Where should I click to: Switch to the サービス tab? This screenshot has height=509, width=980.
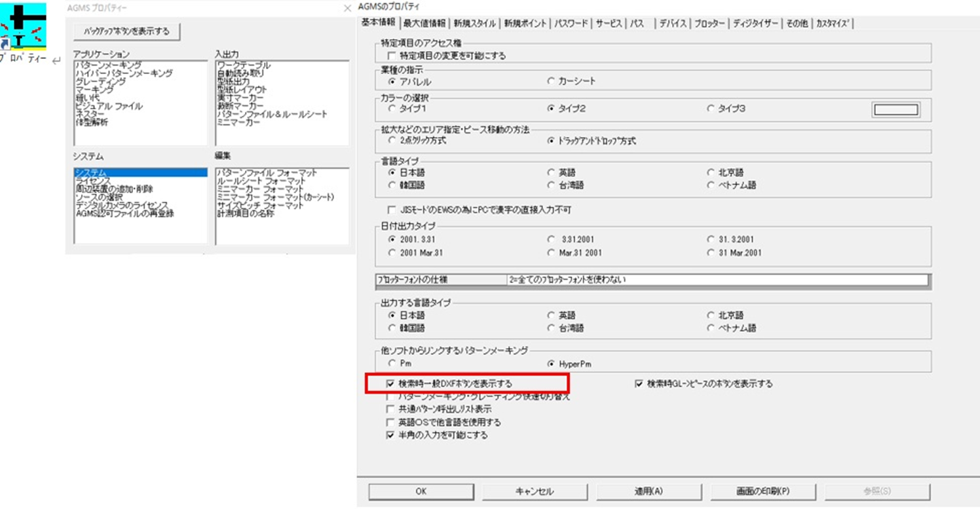(x=609, y=23)
